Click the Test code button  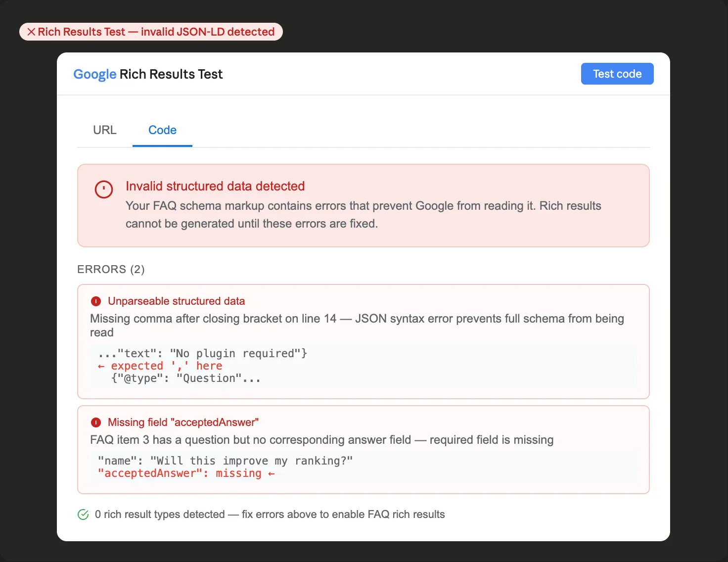(617, 74)
